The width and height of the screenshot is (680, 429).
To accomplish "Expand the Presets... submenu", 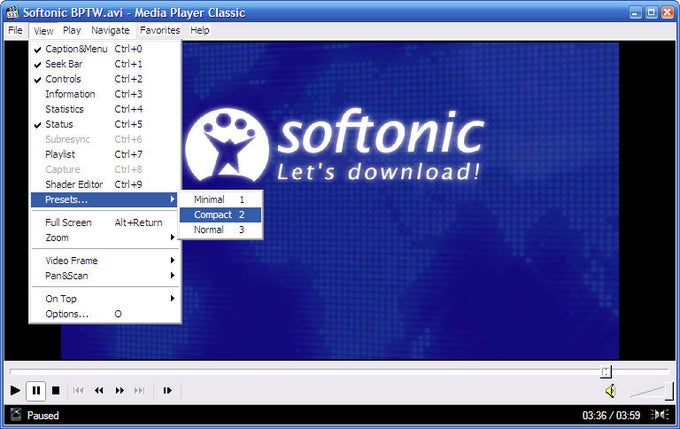I will [105, 200].
